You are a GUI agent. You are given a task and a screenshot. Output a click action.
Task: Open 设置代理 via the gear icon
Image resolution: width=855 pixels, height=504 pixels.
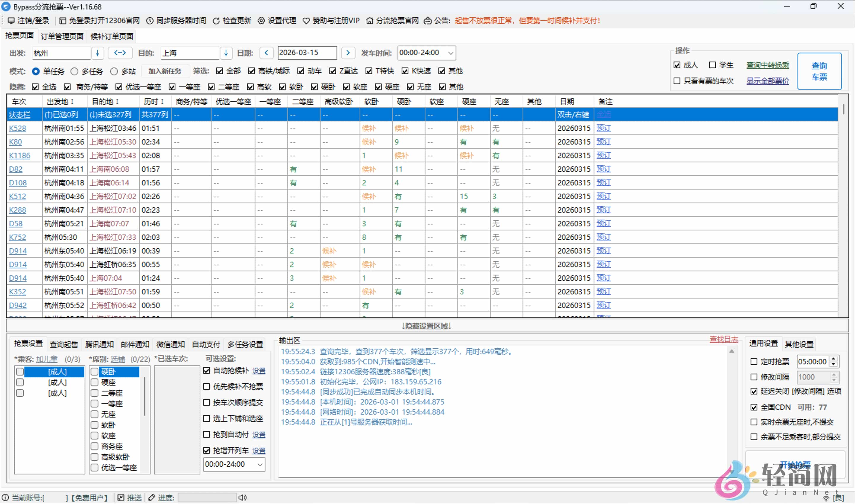pos(261,21)
